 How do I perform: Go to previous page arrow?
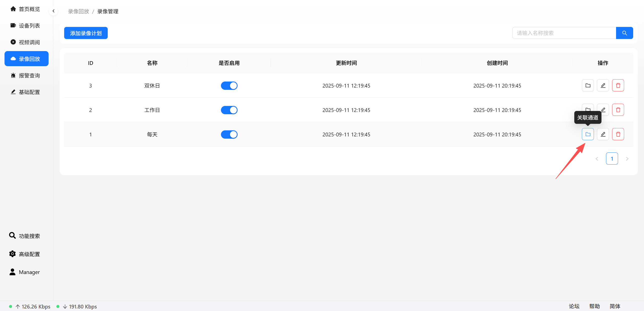[597, 159]
